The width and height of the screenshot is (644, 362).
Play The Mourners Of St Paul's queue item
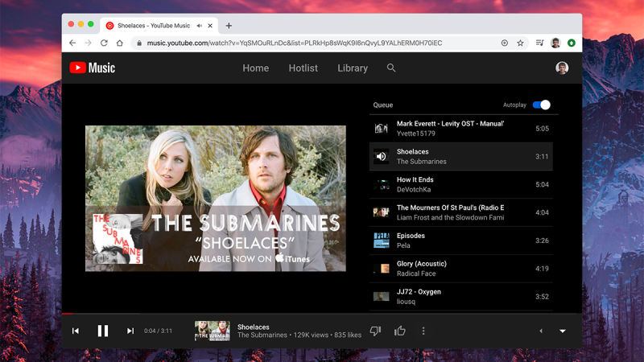click(x=460, y=212)
